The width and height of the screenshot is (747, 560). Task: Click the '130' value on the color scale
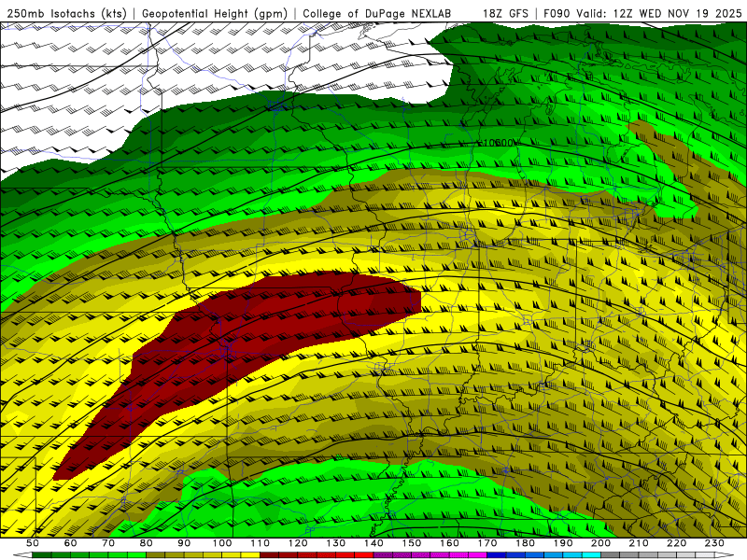[x=336, y=543]
